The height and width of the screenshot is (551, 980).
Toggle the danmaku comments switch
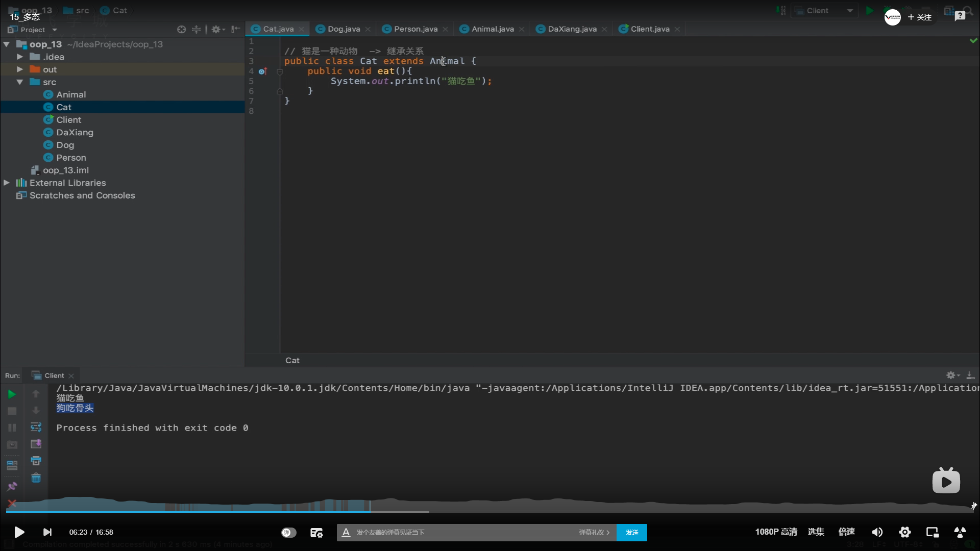[288, 532]
